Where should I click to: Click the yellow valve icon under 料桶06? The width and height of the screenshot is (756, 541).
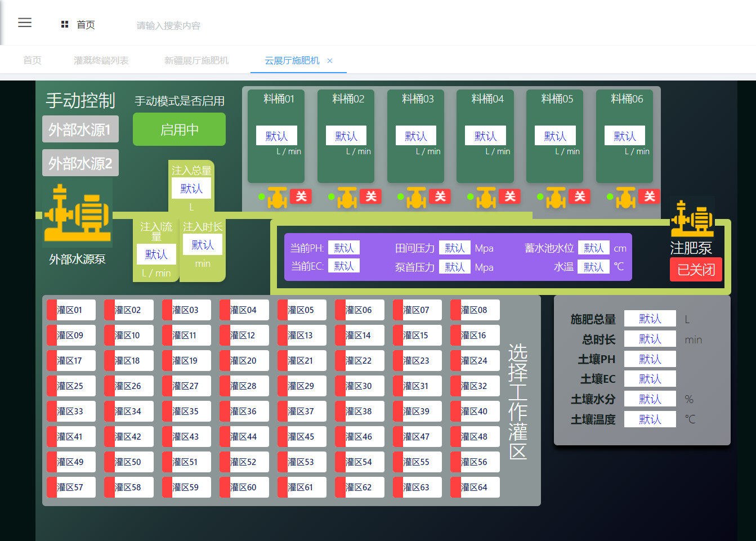coord(625,198)
